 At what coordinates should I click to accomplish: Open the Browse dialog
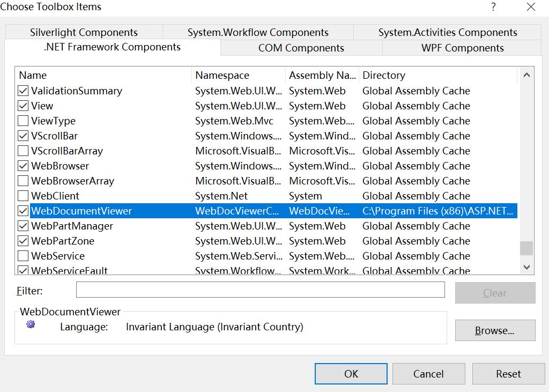[x=494, y=330]
